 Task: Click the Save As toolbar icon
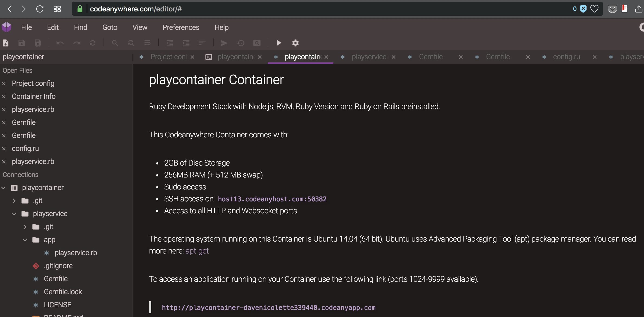(x=38, y=43)
